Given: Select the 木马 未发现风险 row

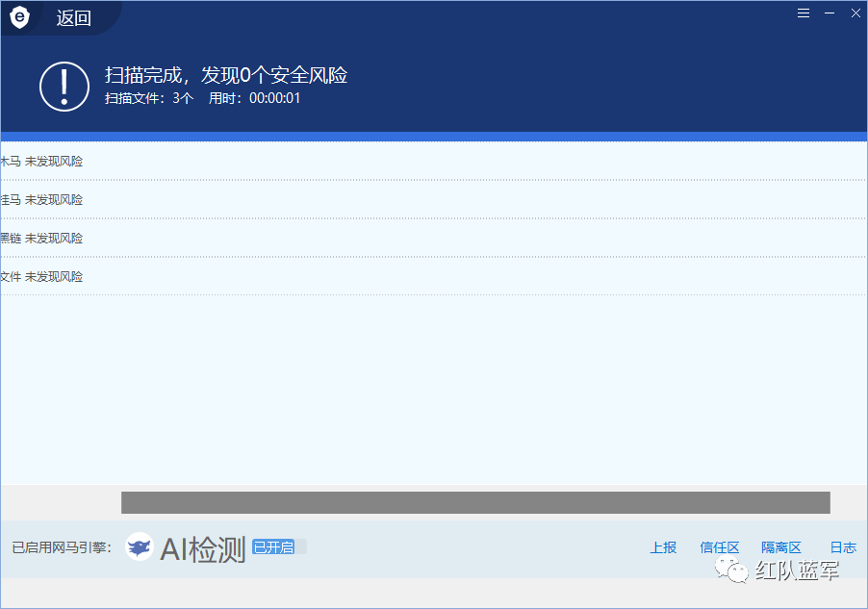Looking at the screenshot, I should click(434, 161).
